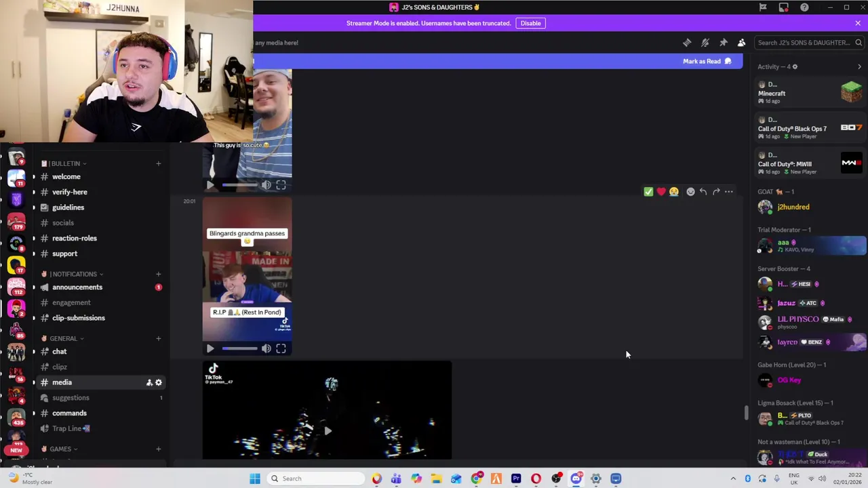The height and width of the screenshot is (488, 868).
Task: Open Add Reaction emoji picker
Action: 690,192
